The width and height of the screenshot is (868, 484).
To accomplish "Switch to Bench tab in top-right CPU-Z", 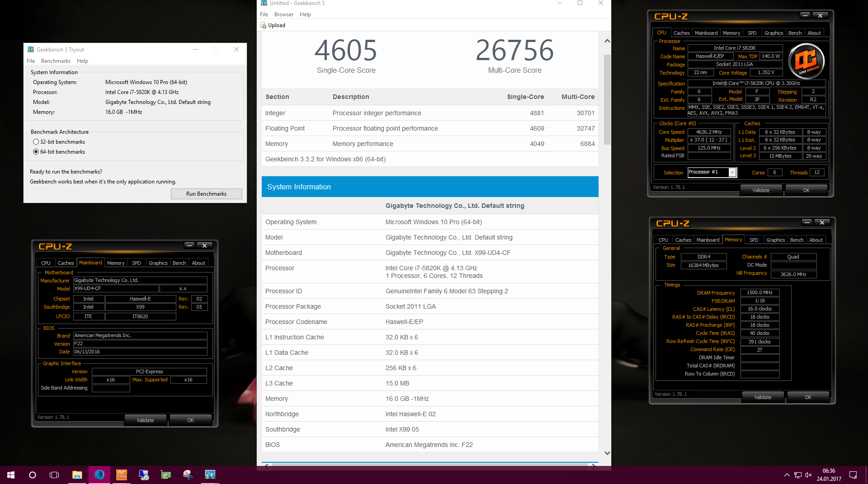I will pos(795,33).
